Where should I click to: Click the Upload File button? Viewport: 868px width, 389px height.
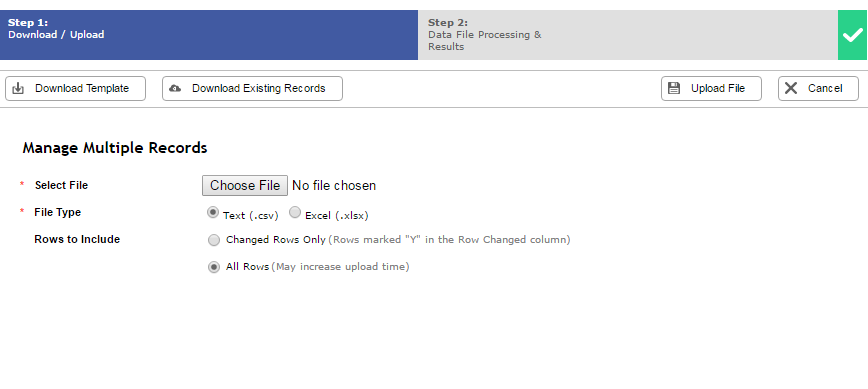(711, 89)
